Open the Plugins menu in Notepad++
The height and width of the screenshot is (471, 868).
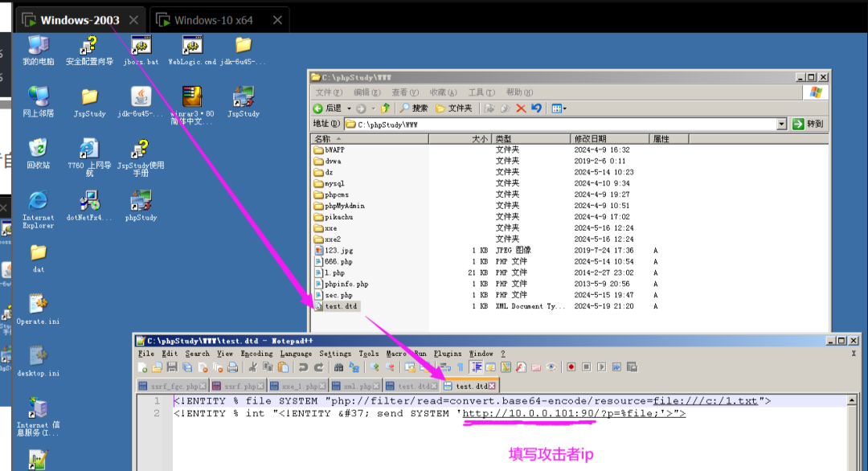pos(448,354)
